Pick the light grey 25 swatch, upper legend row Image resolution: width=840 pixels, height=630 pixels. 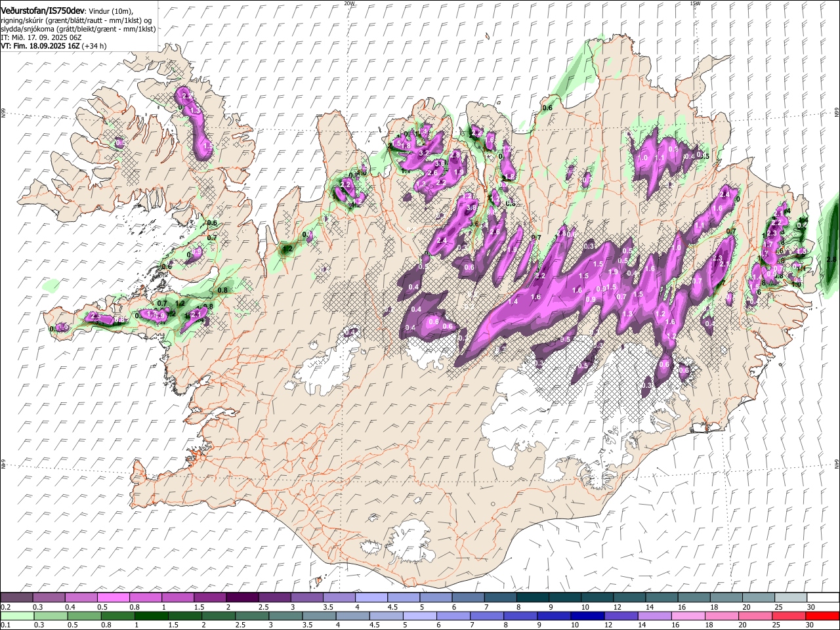tap(791, 598)
